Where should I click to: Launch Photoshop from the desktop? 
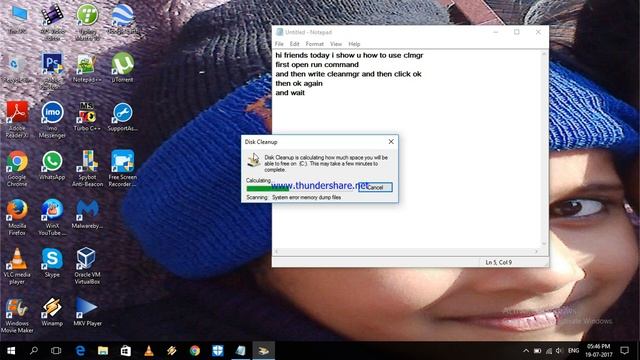[52, 70]
